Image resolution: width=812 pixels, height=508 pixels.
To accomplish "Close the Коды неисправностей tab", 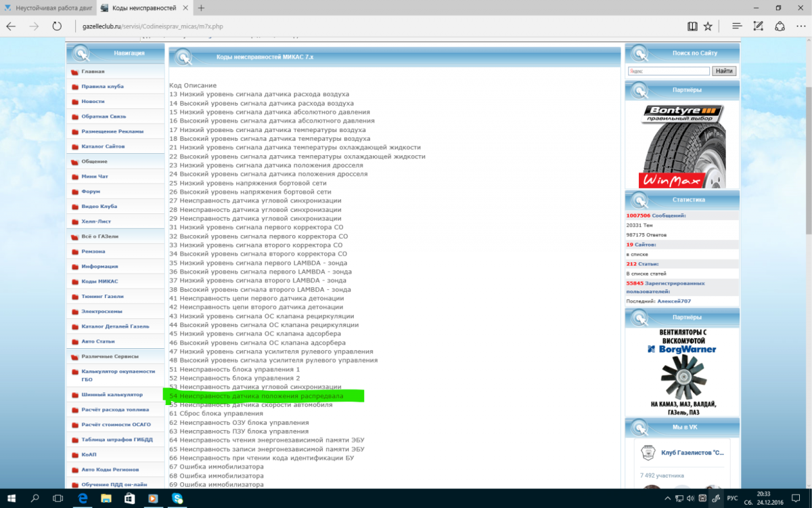I will [184, 8].
